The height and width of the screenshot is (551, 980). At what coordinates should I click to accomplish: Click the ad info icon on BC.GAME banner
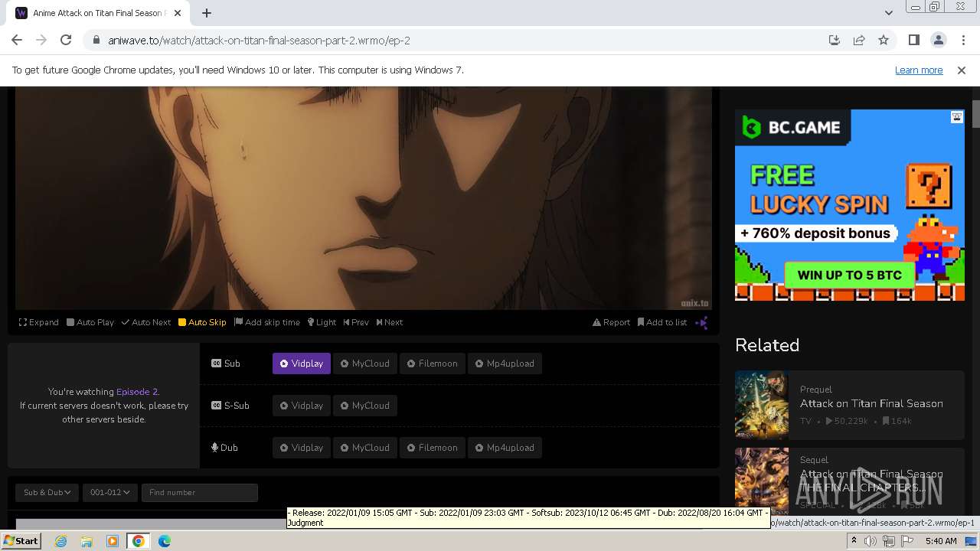click(957, 117)
